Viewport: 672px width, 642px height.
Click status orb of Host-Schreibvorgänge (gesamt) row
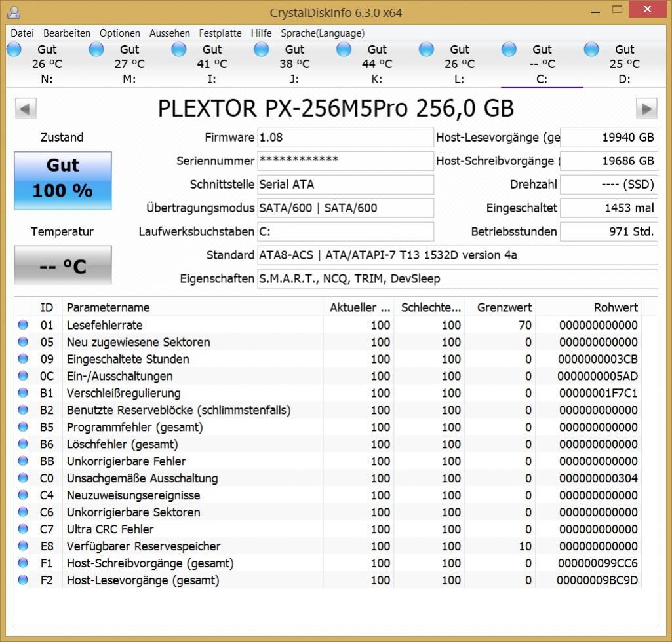23,563
